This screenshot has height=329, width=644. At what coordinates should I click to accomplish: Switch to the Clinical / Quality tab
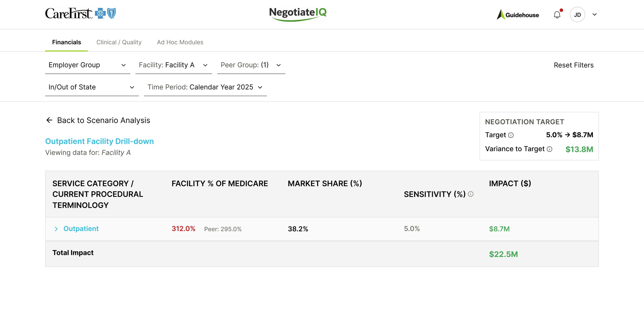coord(119,42)
